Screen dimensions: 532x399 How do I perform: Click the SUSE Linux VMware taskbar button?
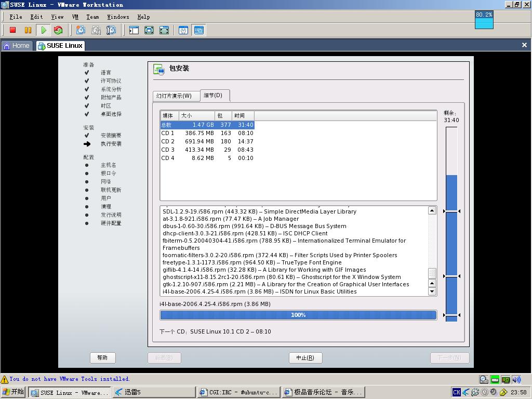coord(69,392)
